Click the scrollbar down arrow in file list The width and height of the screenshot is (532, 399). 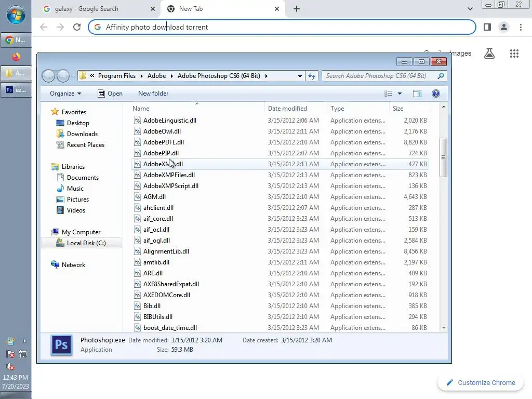444,328
